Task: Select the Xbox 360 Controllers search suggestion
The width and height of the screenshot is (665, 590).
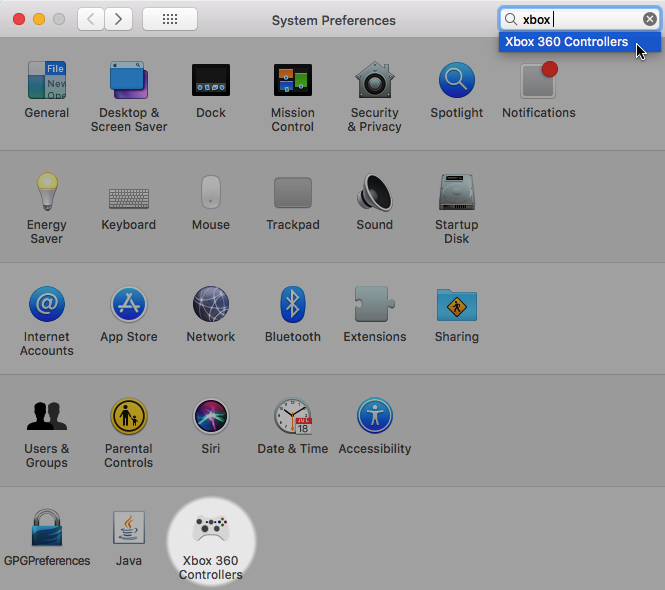Action: [579, 42]
